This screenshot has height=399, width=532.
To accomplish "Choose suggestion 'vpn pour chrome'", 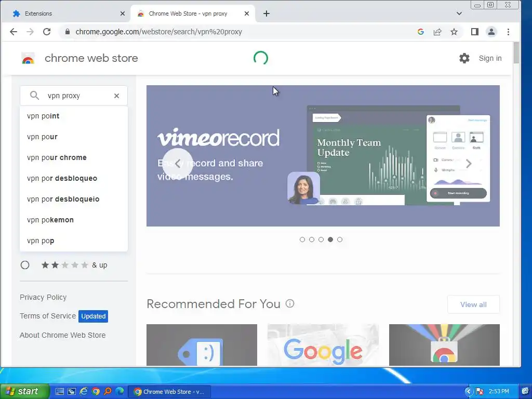I will coord(74,157).
